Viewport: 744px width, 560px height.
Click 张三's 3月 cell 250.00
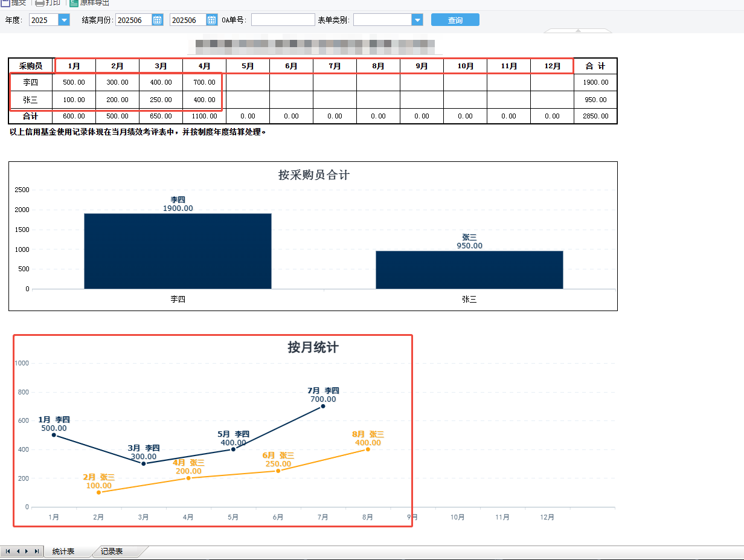pos(161,100)
